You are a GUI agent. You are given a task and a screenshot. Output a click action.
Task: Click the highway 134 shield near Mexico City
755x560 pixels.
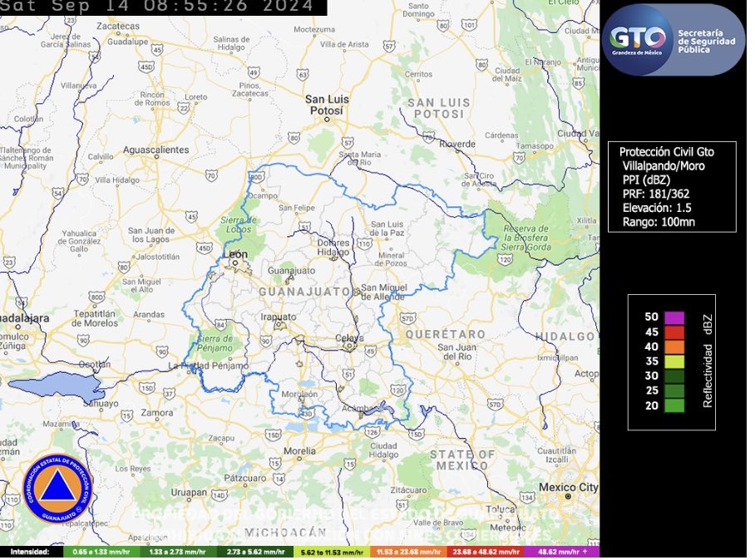coord(527,498)
